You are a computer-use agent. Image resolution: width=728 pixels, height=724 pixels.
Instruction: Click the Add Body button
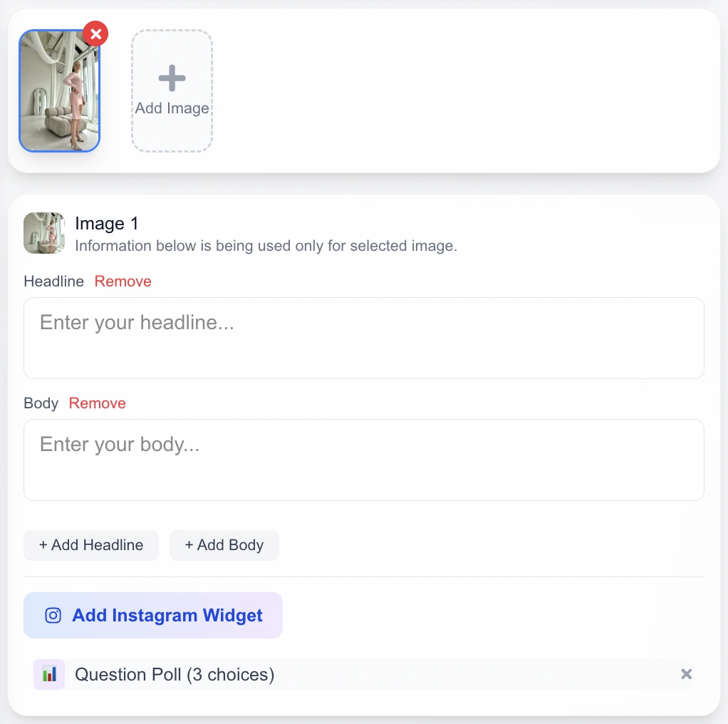224,545
